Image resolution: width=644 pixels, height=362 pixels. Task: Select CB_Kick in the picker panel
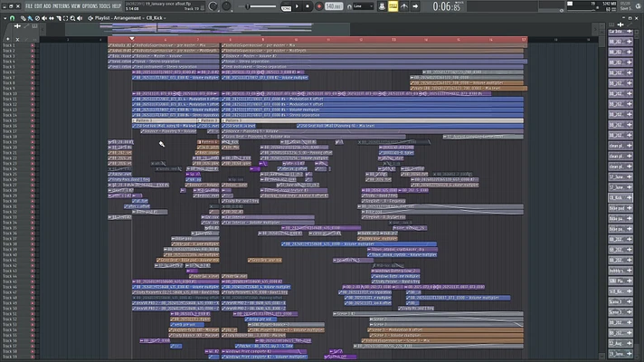pos(620,197)
